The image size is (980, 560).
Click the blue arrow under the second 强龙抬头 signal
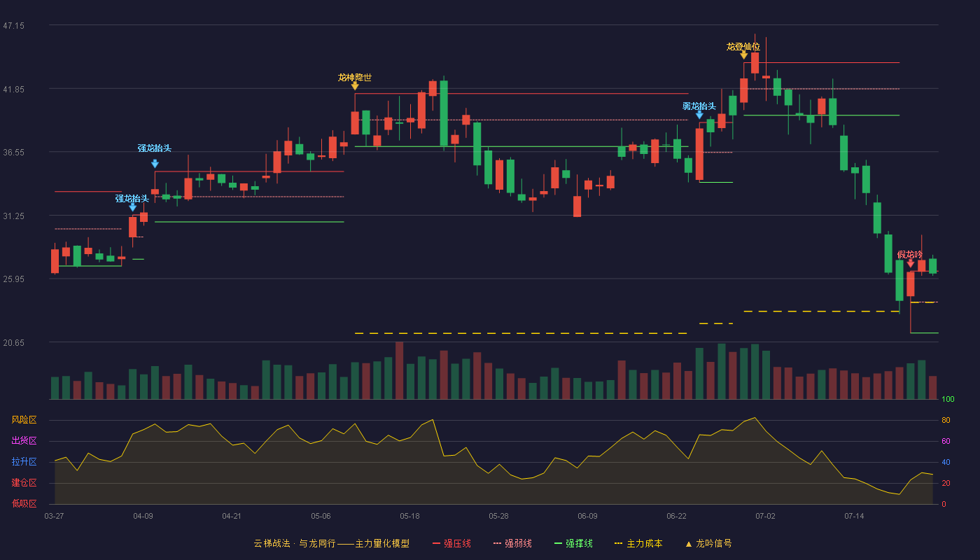click(155, 164)
